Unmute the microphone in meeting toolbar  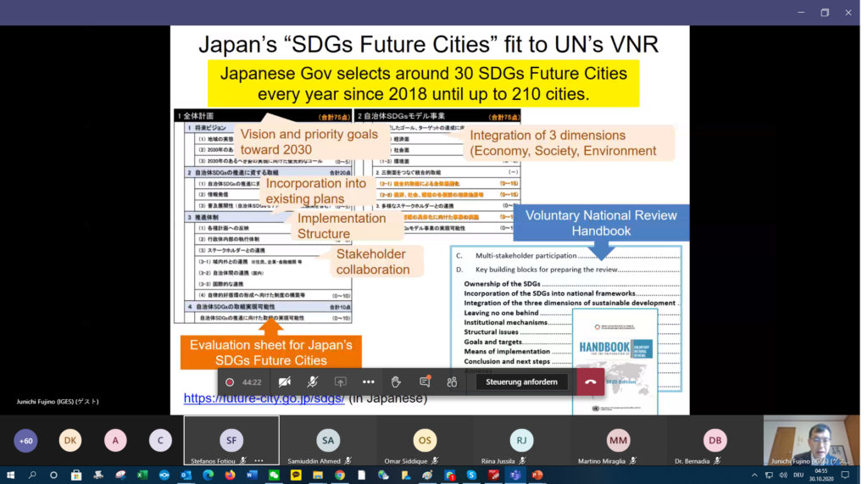313,382
